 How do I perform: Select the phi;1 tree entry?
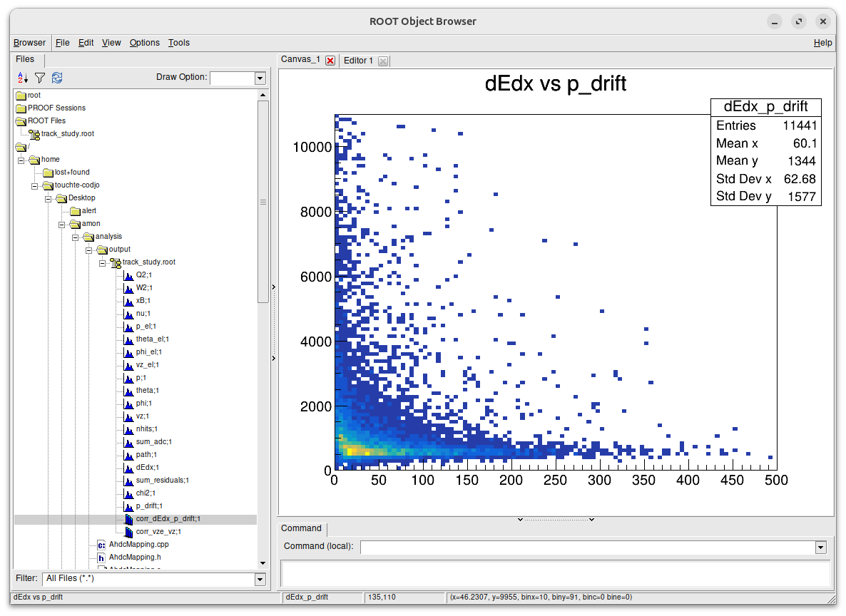click(x=143, y=404)
